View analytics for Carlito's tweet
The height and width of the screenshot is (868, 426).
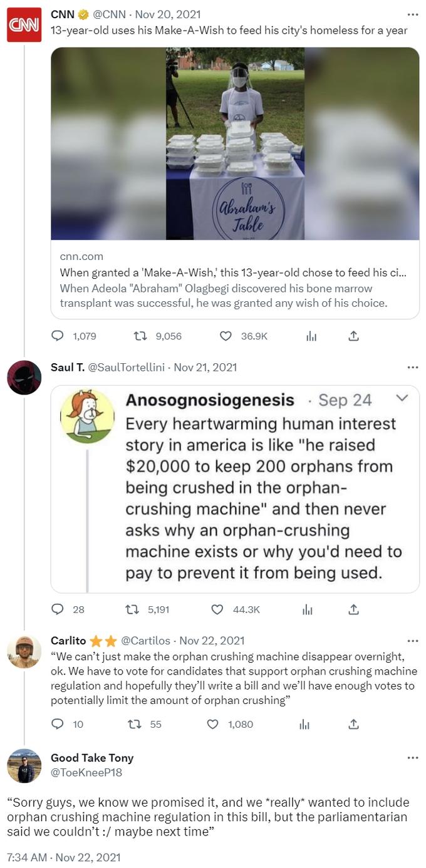(304, 724)
